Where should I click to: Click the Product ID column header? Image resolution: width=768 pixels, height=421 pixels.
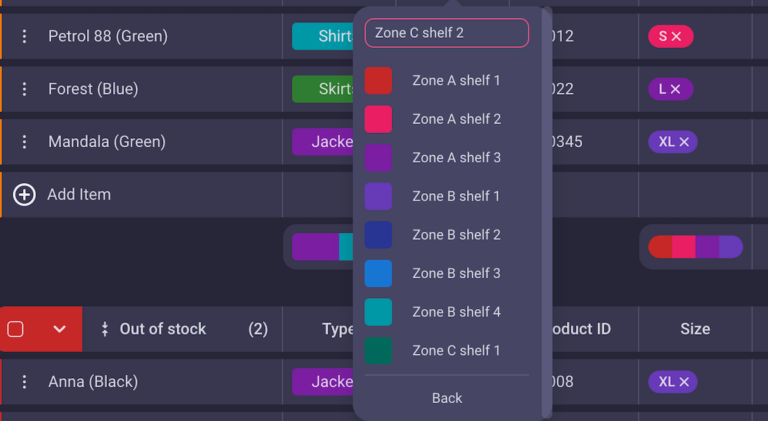tap(581, 329)
